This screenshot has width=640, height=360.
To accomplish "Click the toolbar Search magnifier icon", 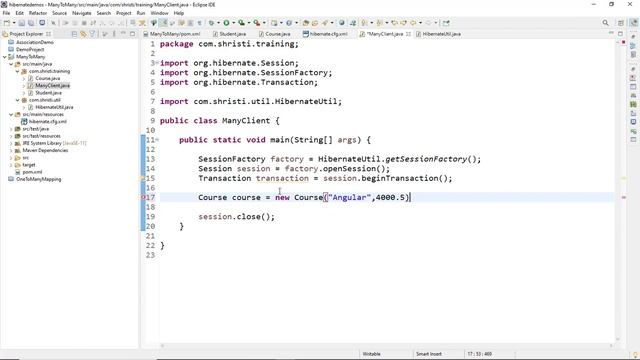I will click(605, 23).
